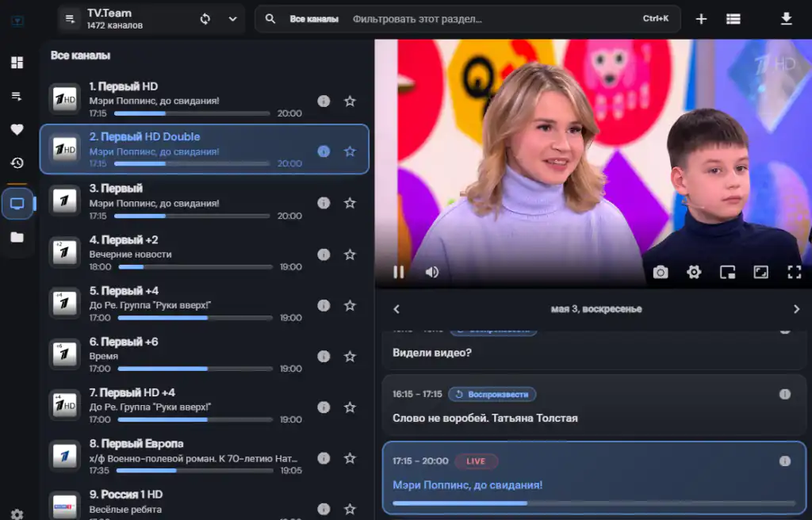Show info for 7. Первый HD +4 channel
Screen dimensions: 812x520
[x=324, y=407]
